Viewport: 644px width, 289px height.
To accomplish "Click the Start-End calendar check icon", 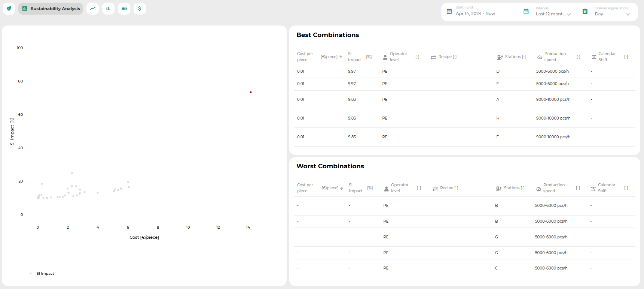I will click(449, 11).
